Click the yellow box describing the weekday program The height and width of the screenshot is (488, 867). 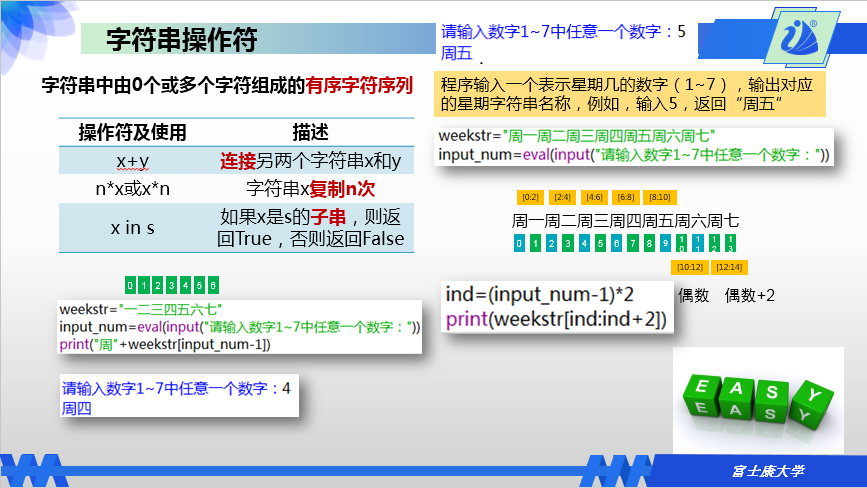(630, 94)
